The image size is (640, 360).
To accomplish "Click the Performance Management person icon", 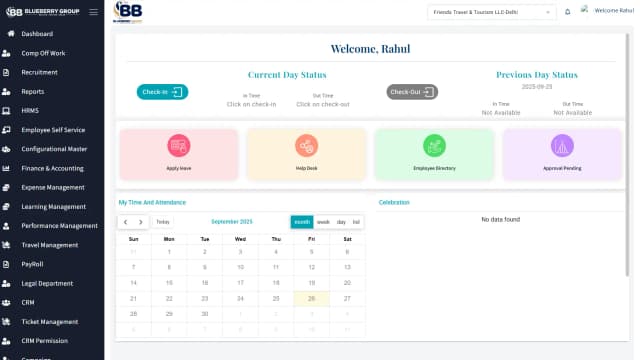I will pos(6,226).
